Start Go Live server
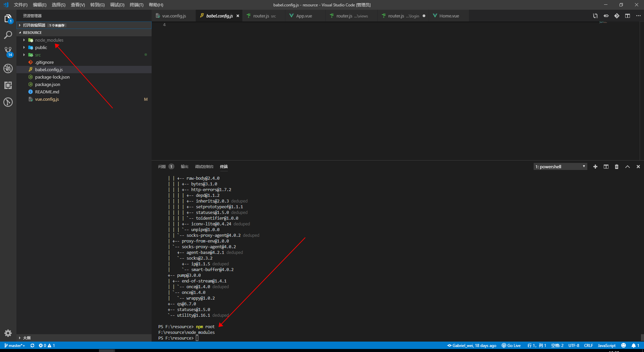644x352 pixels. click(511, 345)
